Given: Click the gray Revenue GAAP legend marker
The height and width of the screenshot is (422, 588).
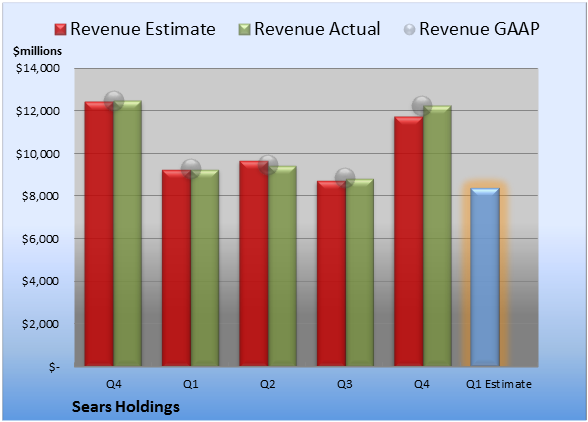Looking at the screenshot, I should [x=410, y=30].
